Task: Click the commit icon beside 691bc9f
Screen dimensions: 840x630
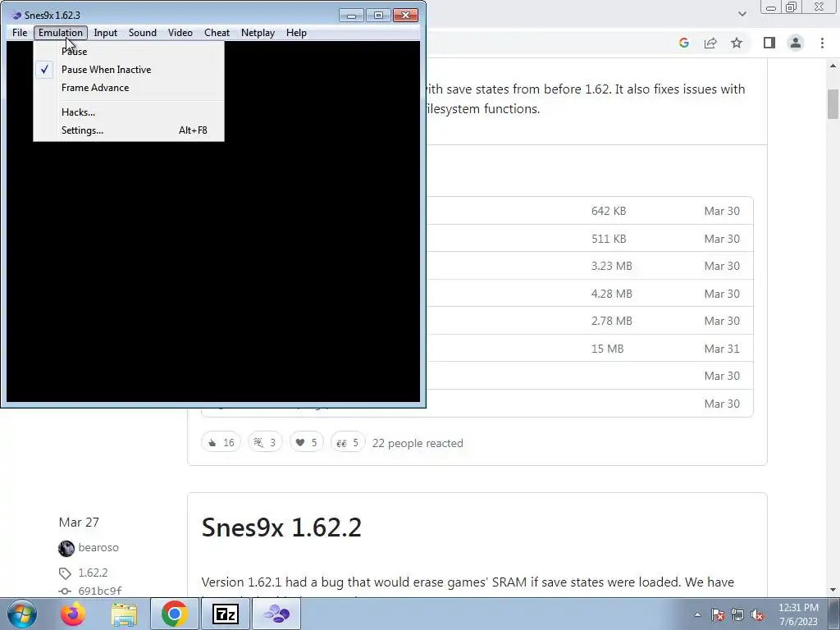Action: coord(65,591)
